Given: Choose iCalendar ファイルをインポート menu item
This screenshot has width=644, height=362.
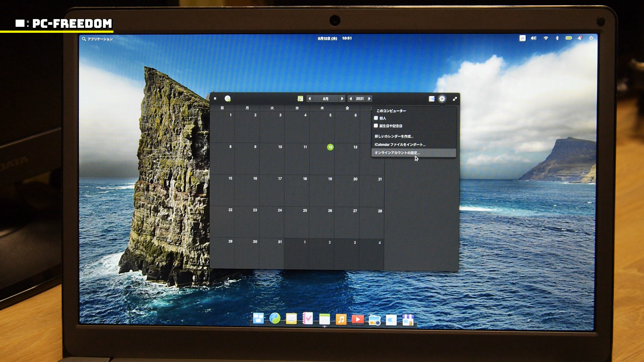Looking at the screenshot, I should click(400, 144).
